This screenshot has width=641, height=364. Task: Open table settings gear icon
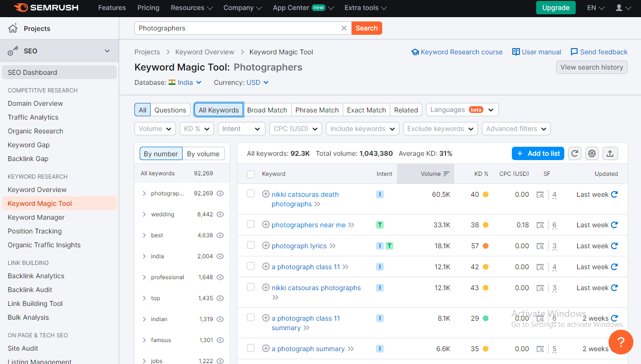pyautogui.click(x=592, y=153)
